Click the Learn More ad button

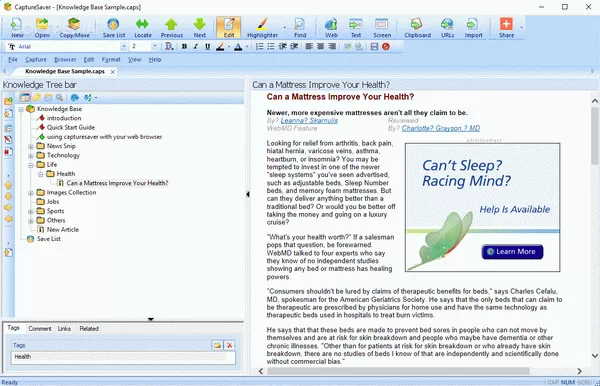512,252
